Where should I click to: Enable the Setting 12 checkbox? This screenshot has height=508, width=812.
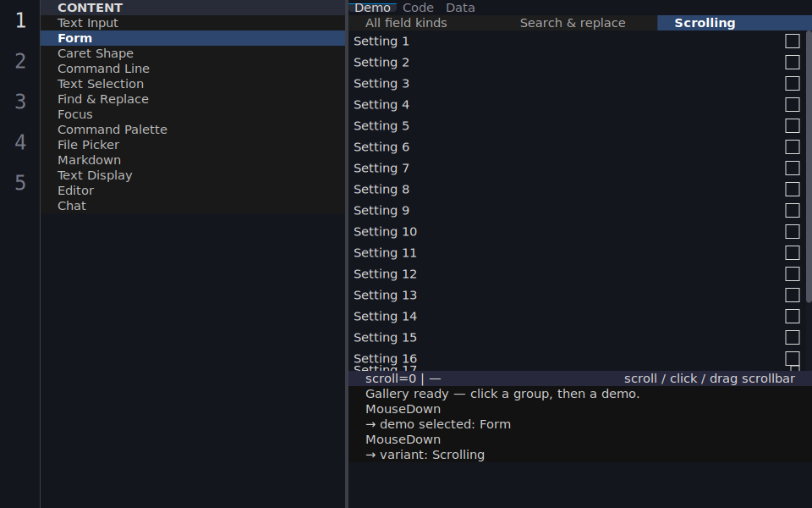pos(792,273)
